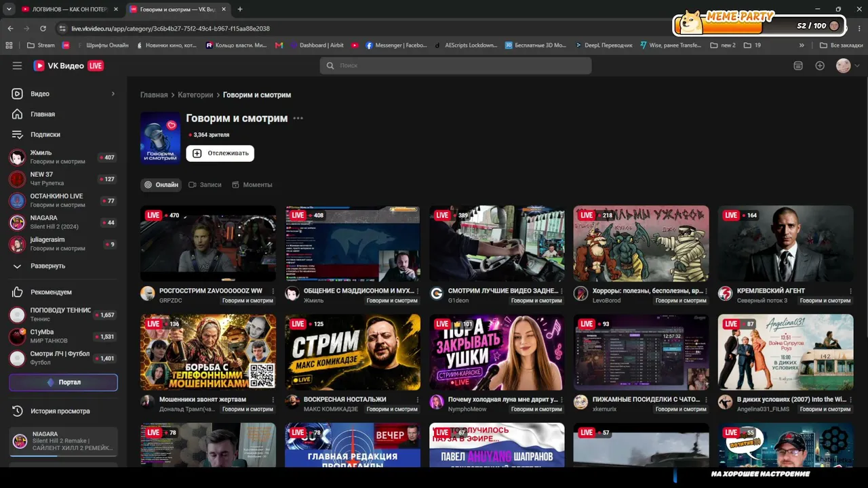This screenshot has height=488, width=868.
Task: Open ОСТАНКИНО LIVE channel in sidebar
Action: click(x=63, y=201)
